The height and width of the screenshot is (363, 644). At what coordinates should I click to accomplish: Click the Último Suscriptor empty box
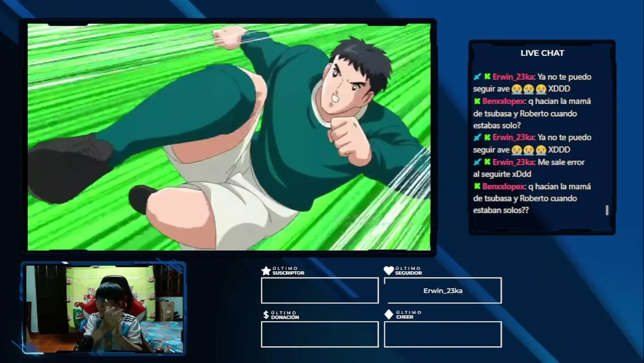click(319, 290)
